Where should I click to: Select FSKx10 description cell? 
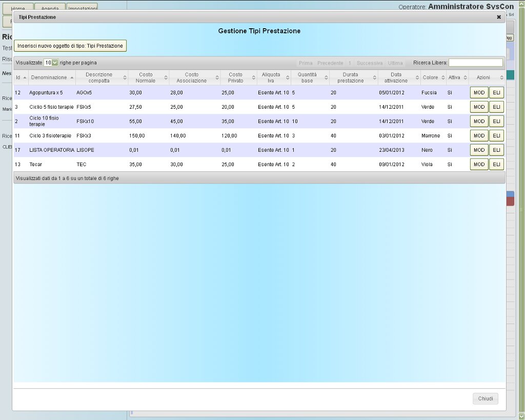(x=85, y=121)
